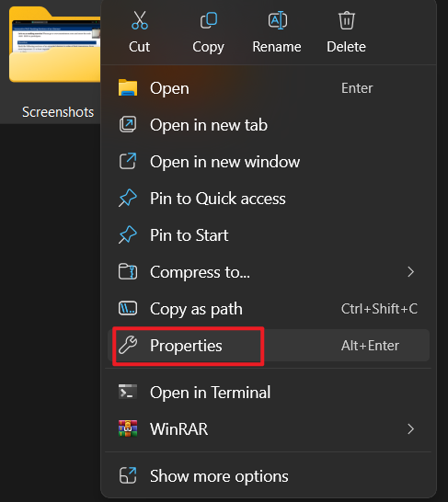Click the wrench Properties icon

(128, 345)
